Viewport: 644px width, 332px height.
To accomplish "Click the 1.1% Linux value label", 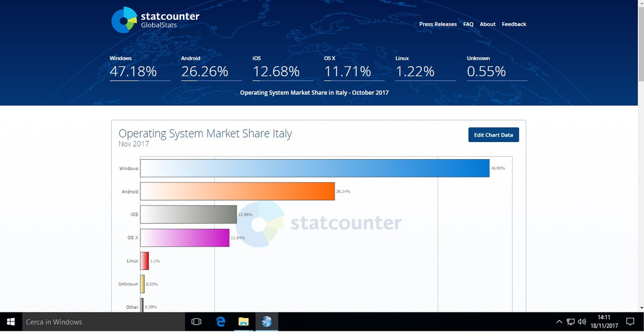I will (155, 261).
